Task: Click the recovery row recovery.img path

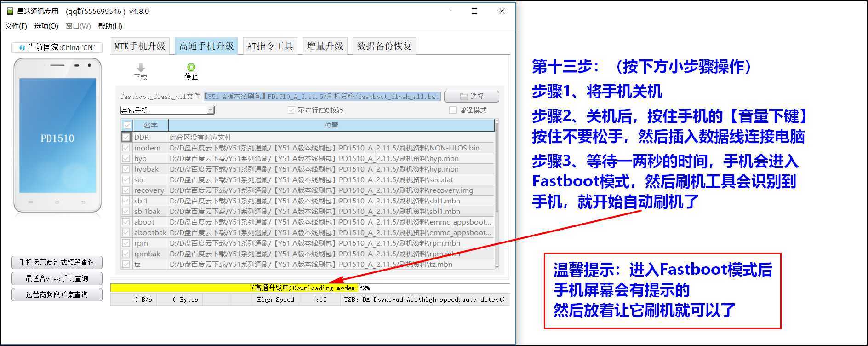Action: pos(321,190)
